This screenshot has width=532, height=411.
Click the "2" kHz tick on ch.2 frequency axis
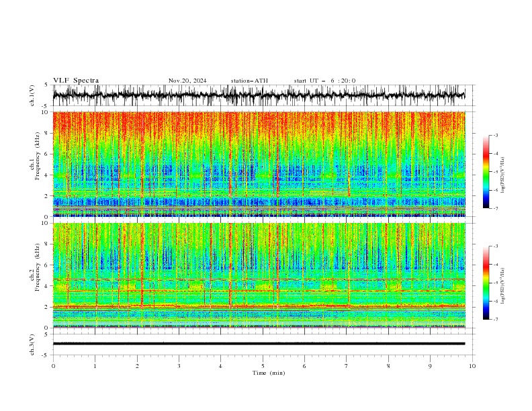46,307
